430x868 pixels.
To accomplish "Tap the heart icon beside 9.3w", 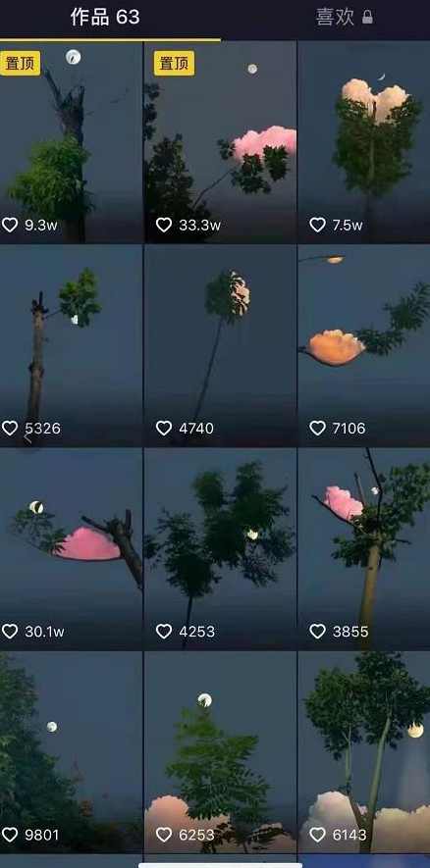I will [10, 225].
